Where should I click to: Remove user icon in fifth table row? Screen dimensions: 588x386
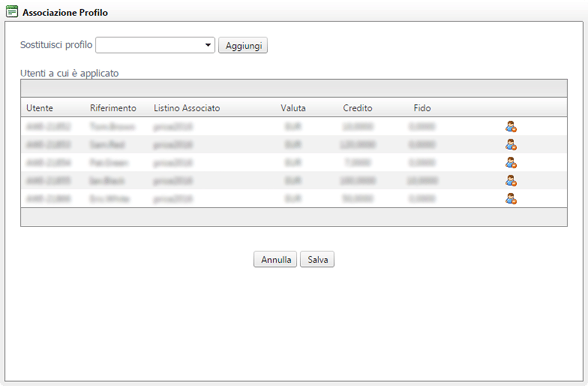point(511,198)
